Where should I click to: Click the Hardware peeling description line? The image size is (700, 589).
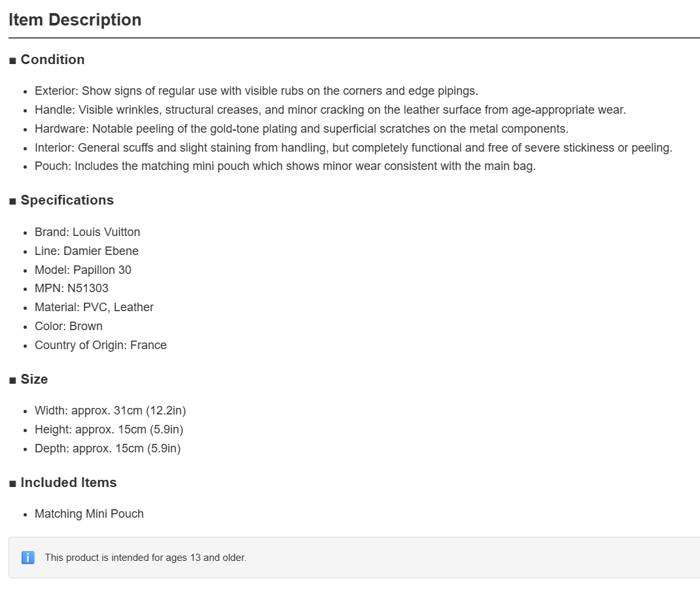tap(302, 129)
